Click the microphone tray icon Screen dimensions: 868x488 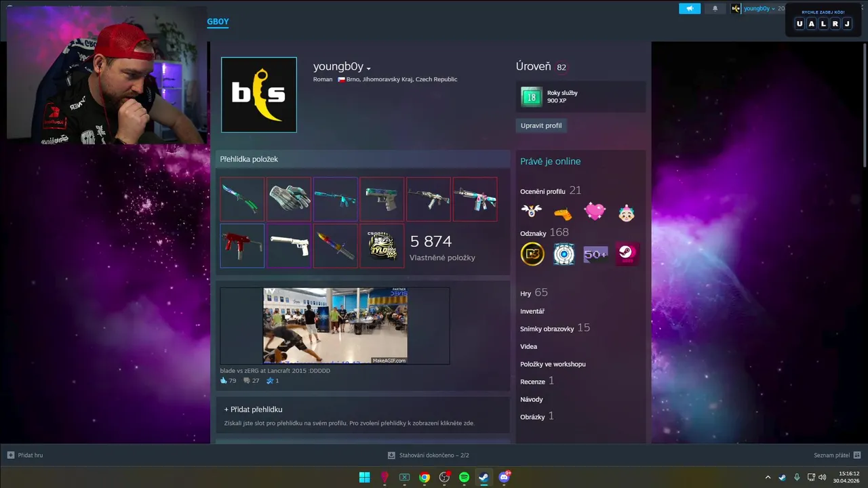[797, 477]
